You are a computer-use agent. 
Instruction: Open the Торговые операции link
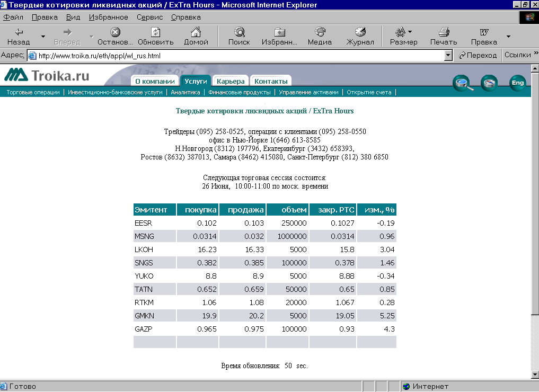(33, 92)
